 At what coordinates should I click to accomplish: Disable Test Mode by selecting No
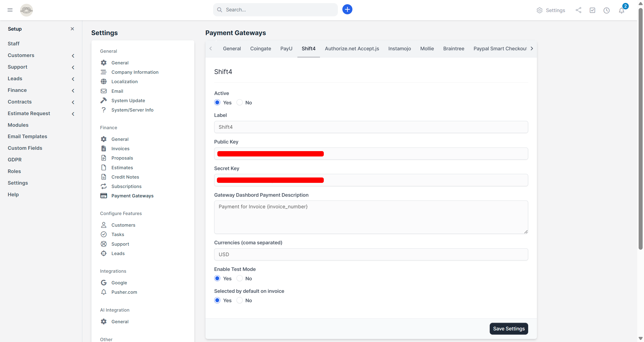pyautogui.click(x=239, y=278)
